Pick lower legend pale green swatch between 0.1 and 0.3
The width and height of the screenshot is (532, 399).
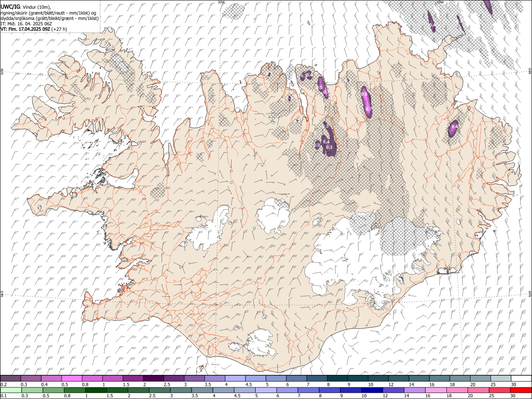pos(11,390)
